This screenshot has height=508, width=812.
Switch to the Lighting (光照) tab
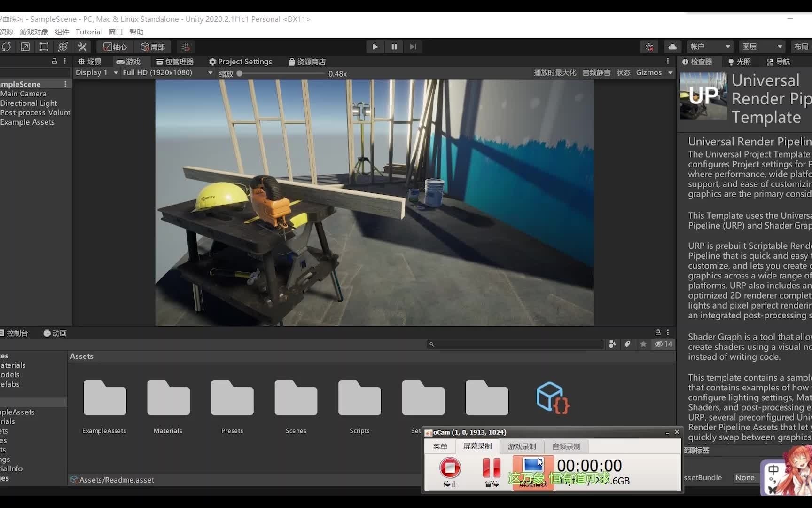(x=740, y=62)
